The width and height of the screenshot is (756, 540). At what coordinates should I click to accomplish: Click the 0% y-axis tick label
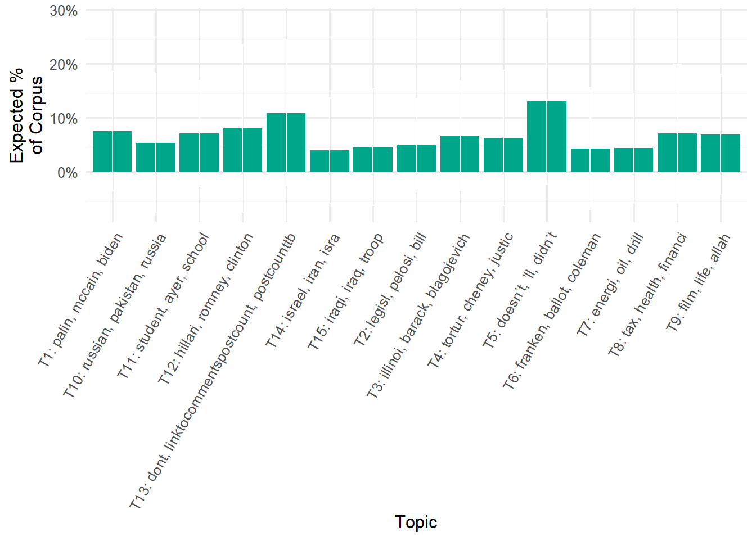click(67, 173)
